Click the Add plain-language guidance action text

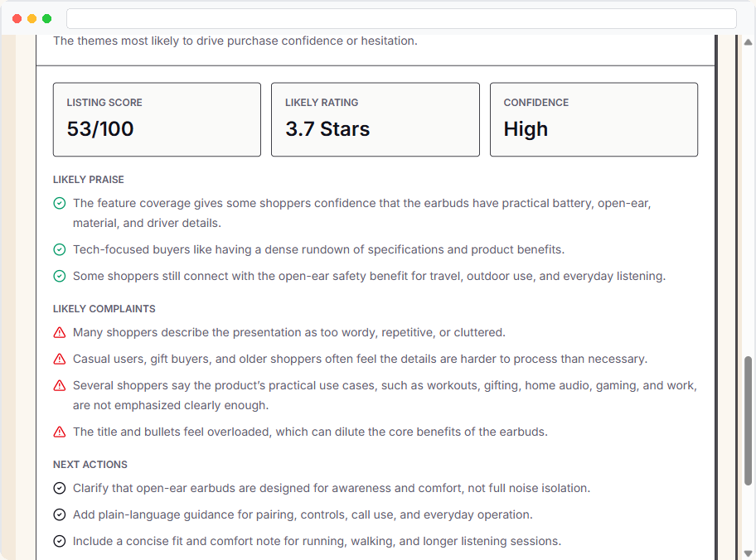point(303,514)
